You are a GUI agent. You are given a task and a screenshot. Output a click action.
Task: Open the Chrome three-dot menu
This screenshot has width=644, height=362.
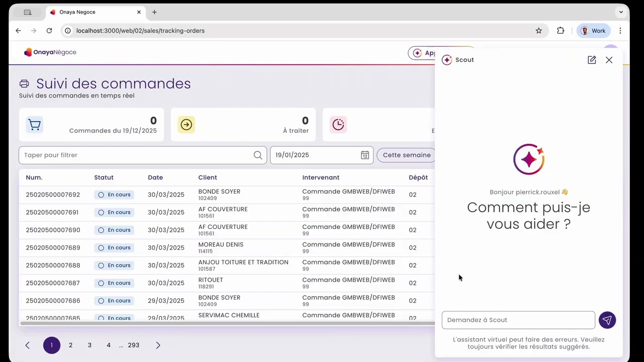click(x=620, y=31)
